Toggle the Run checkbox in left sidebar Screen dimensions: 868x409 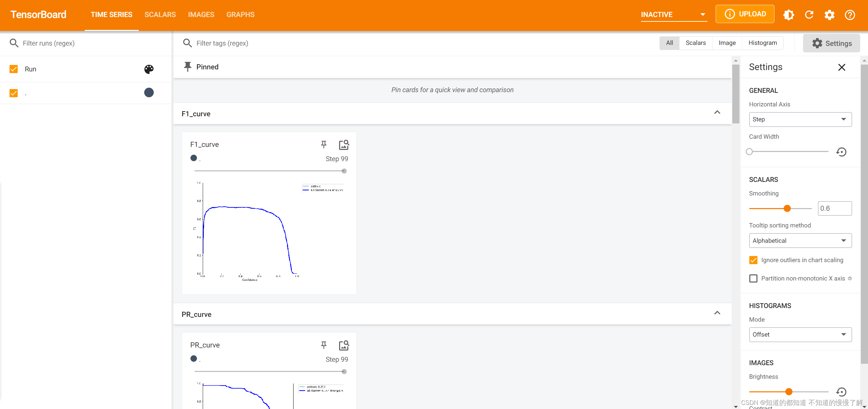14,69
